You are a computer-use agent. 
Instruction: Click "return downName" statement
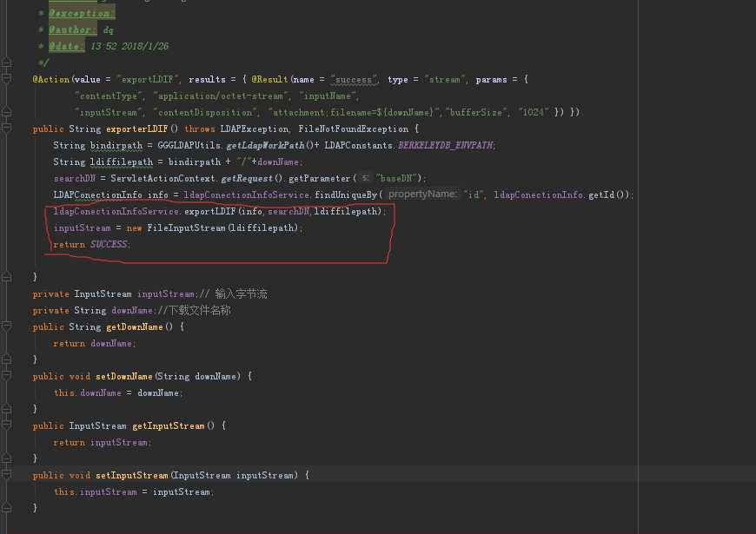pos(95,343)
